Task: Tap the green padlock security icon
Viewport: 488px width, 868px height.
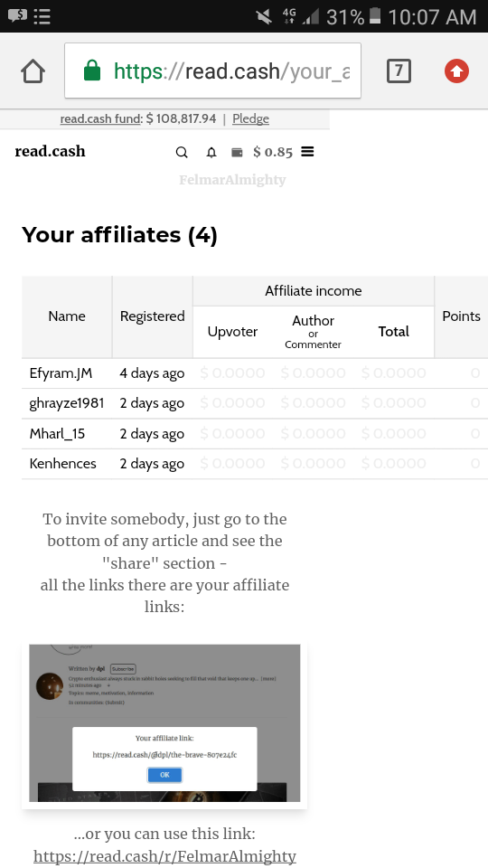Action: click(92, 71)
